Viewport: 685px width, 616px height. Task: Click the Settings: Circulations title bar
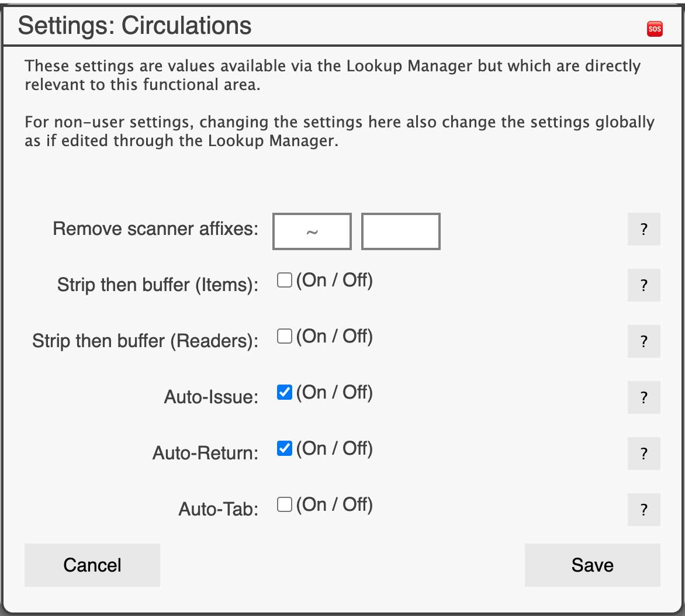click(342, 25)
